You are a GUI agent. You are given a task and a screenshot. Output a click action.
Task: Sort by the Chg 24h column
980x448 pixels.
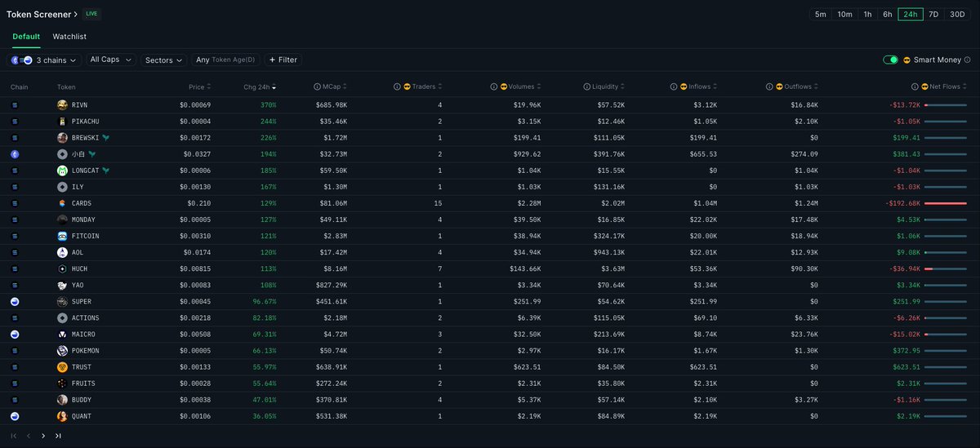click(x=260, y=86)
